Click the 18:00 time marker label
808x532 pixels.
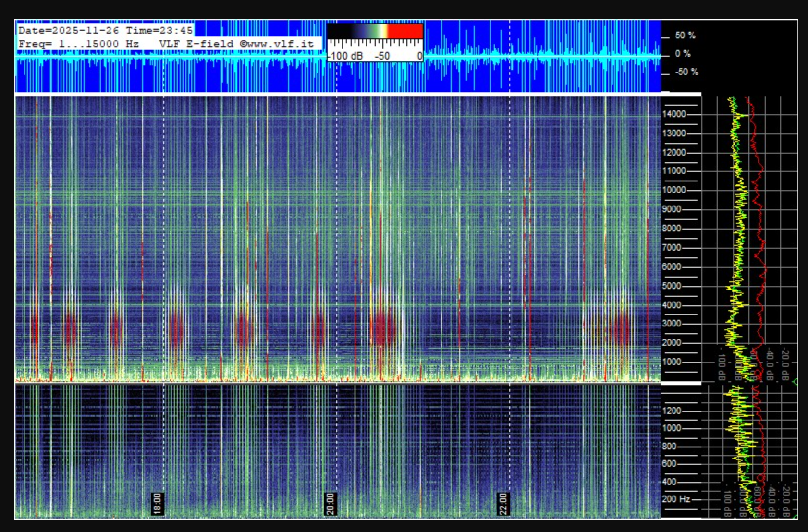158,503
